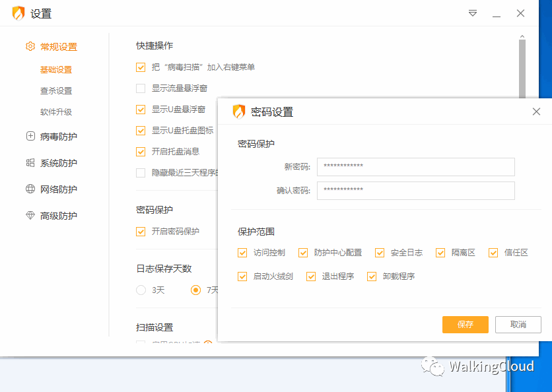The image size is (552, 392).
Task: Click the settings vertical scrollbar thumb
Action: (522, 69)
